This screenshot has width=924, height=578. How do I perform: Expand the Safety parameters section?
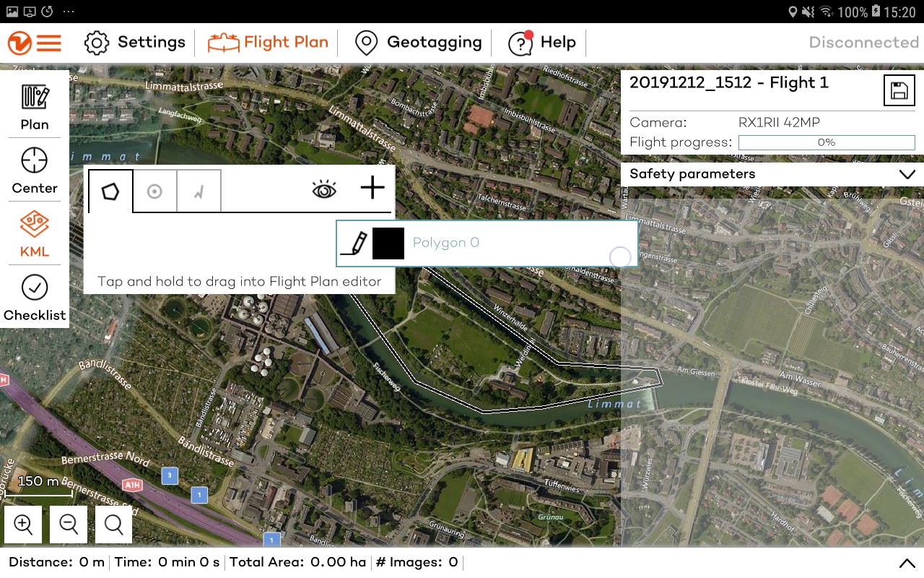click(x=908, y=174)
